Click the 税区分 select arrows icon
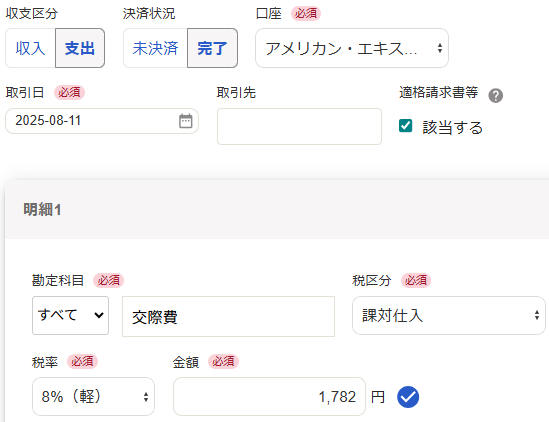The width and height of the screenshot is (549, 422). point(537,315)
